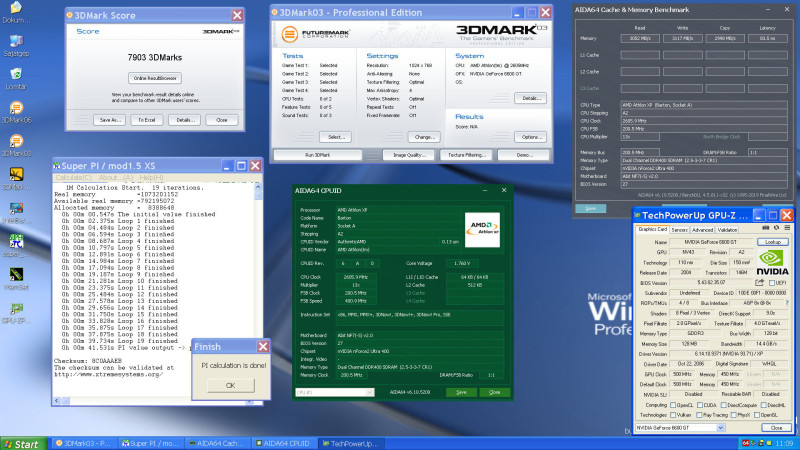Click the GPU-Z screenshot camera icon
This screenshot has height=450, width=800.
pos(766,228)
